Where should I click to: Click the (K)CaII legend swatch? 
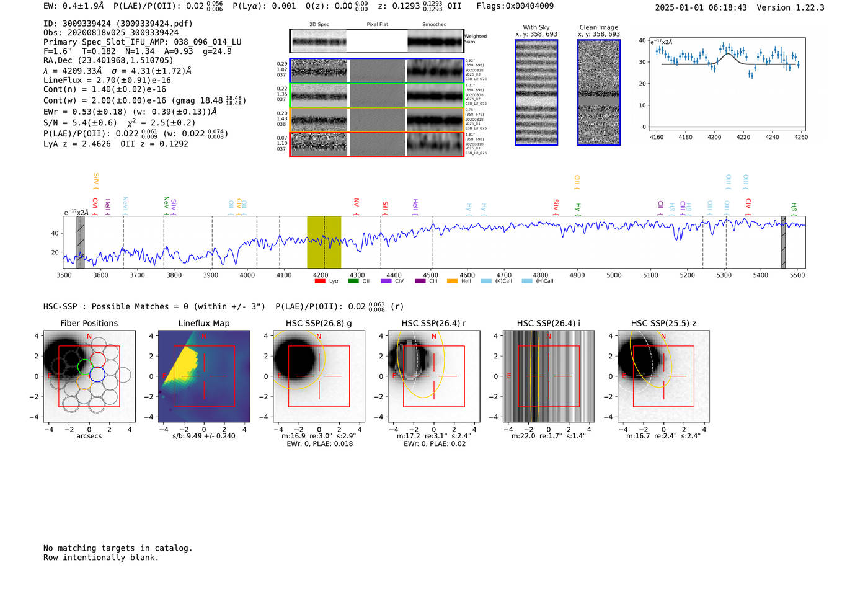(486, 282)
